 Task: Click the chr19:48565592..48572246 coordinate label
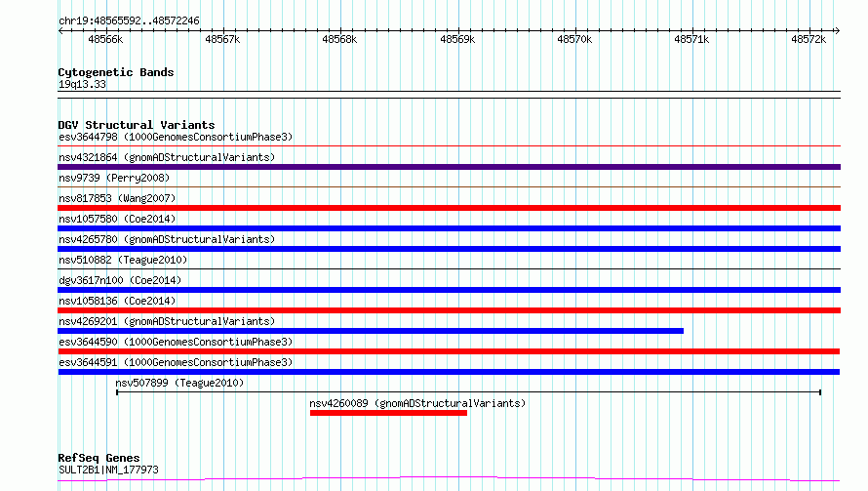pyautogui.click(x=129, y=20)
